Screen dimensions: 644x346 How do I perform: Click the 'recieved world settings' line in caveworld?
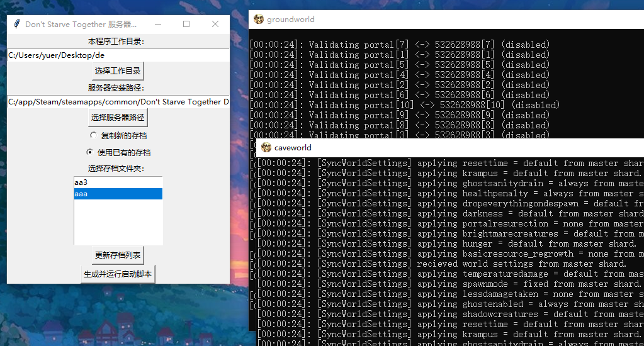(442, 264)
